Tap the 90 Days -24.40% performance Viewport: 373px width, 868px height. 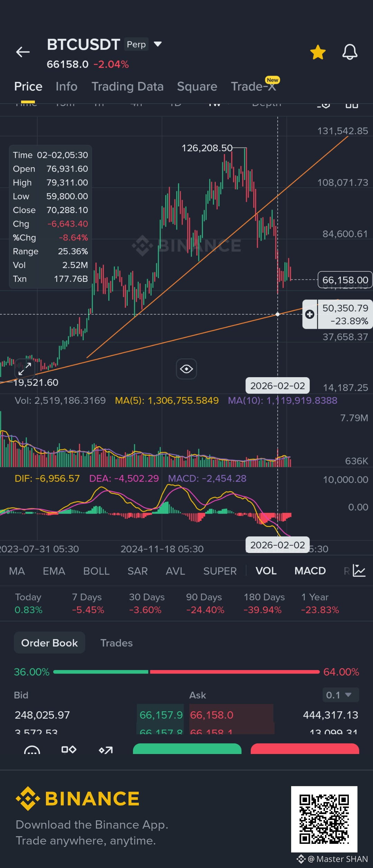point(205,603)
